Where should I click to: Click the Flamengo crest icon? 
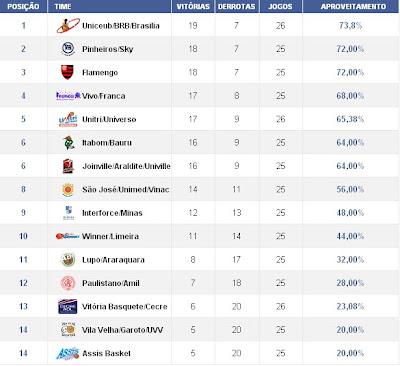[x=68, y=72]
